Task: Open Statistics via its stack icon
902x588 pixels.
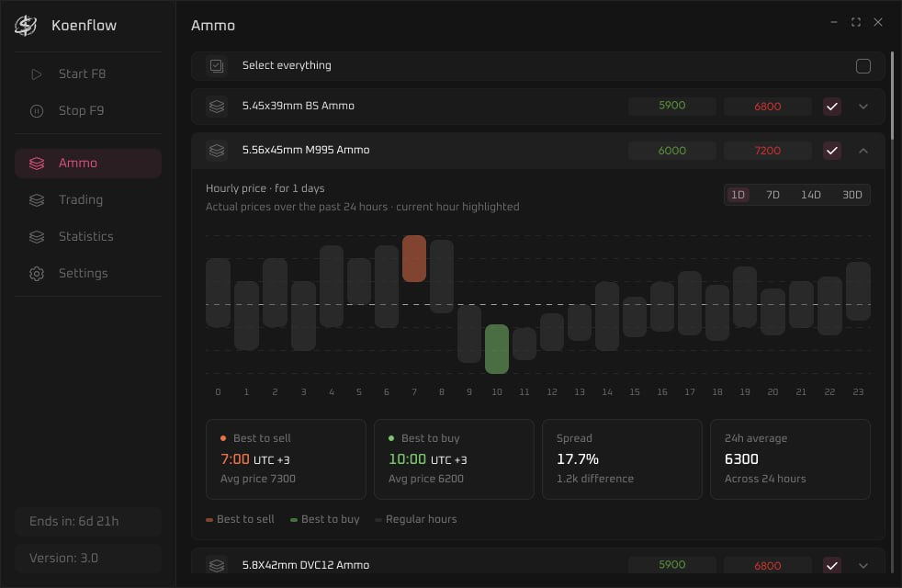Action: tap(36, 237)
